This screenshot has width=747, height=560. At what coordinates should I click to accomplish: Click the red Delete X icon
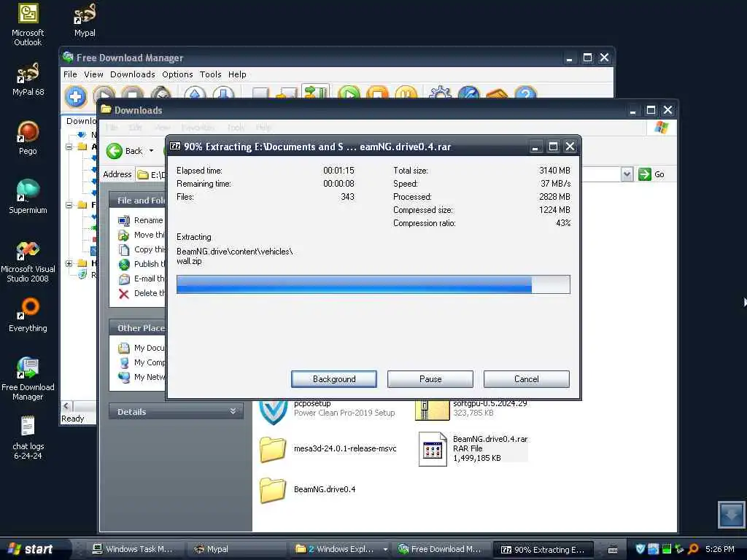pos(124,294)
